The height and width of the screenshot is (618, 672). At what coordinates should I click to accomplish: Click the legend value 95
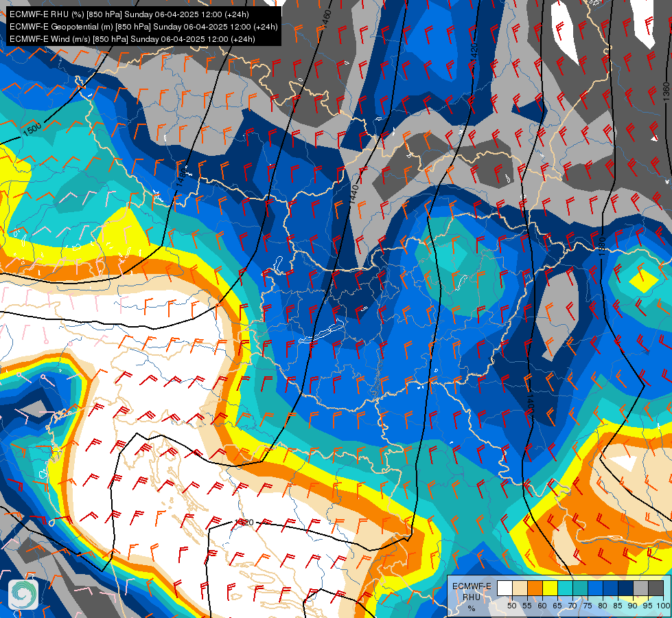coord(648,606)
